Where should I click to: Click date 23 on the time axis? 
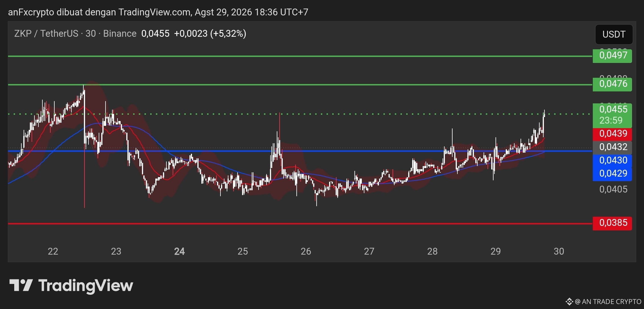(116, 251)
